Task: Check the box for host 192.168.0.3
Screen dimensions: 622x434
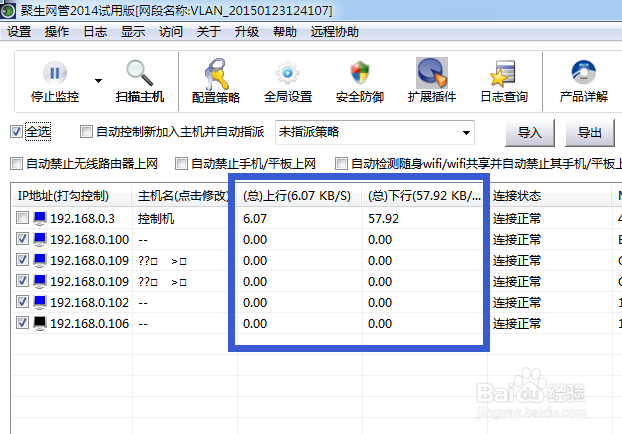Action: click(x=22, y=218)
